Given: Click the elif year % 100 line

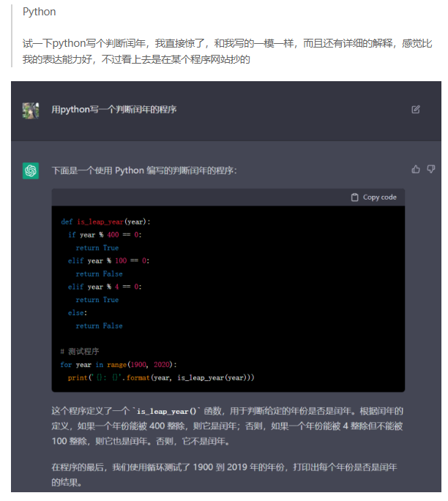Looking at the screenshot, I should pos(108,261).
